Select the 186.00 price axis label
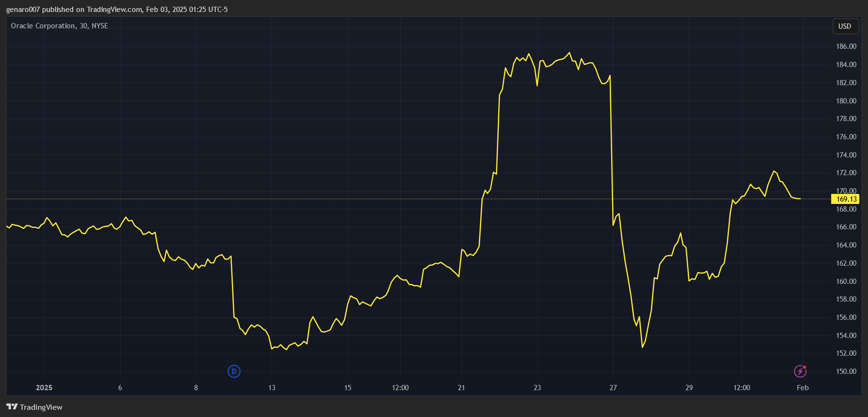868x417 pixels. point(846,46)
